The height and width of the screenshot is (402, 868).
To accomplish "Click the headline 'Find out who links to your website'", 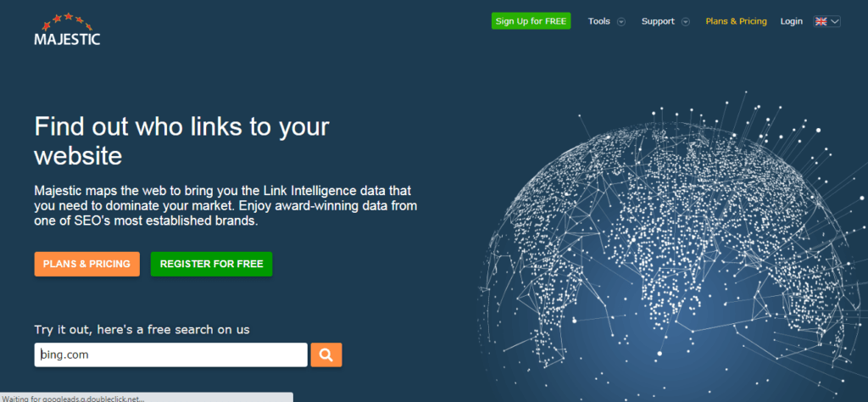I will coord(181,141).
